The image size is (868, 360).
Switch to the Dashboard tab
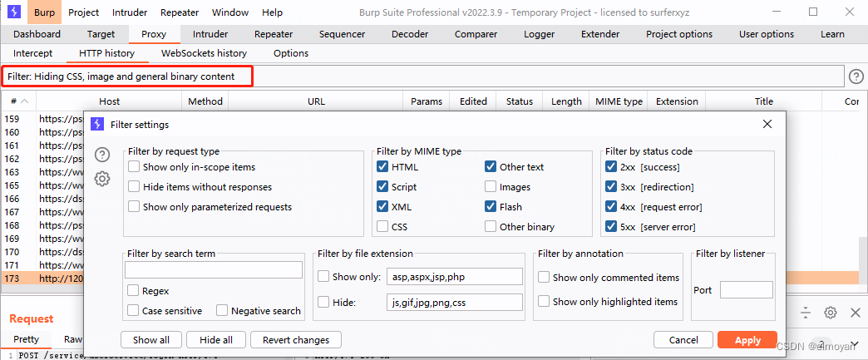(37, 34)
